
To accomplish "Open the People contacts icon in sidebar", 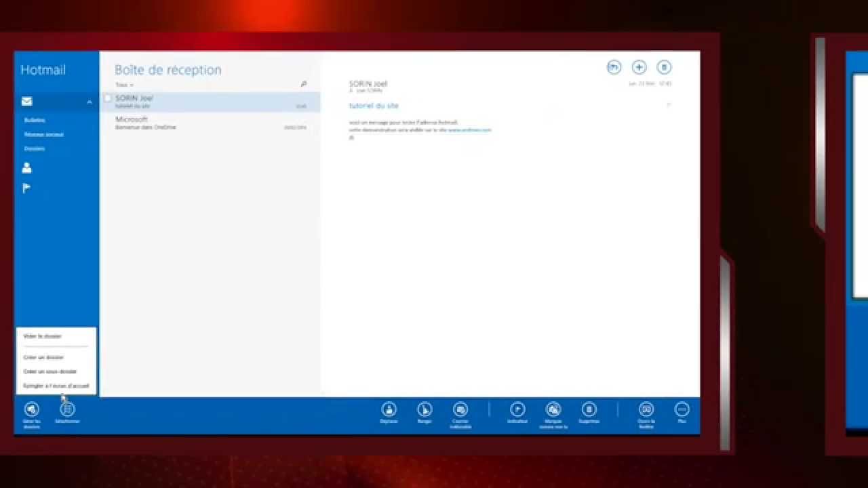I will point(26,167).
